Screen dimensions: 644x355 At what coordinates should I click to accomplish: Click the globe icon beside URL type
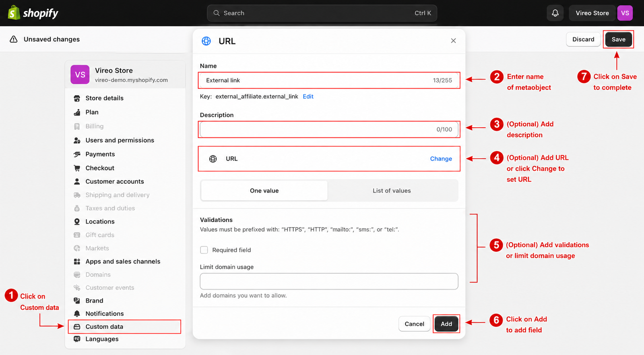pos(213,159)
